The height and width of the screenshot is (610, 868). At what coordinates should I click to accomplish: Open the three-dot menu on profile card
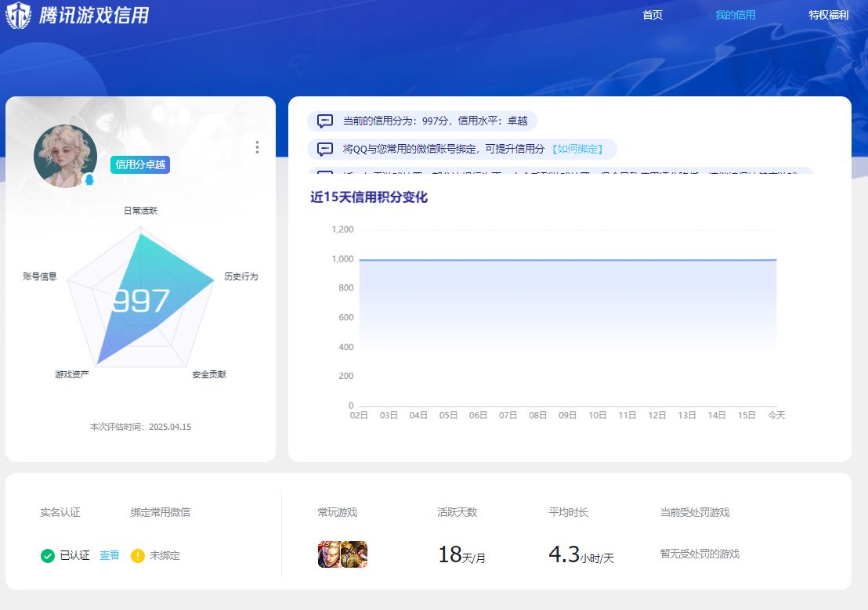pos(257,147)
